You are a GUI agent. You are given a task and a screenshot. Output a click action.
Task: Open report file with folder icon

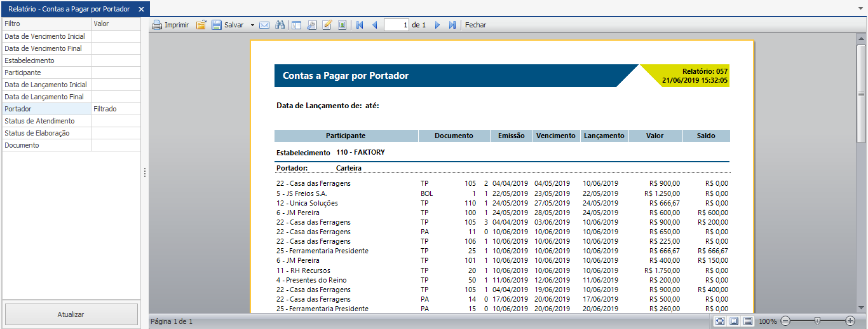click(x=201, y=25)
